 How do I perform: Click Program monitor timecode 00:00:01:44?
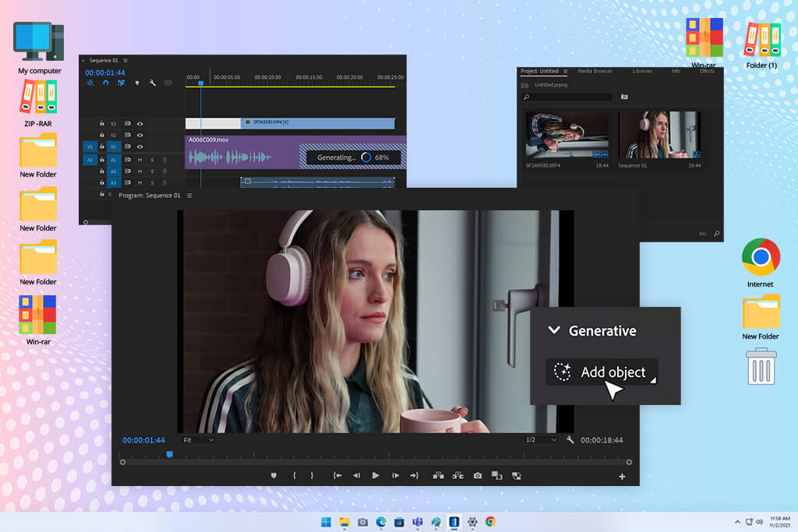[143, 440]
